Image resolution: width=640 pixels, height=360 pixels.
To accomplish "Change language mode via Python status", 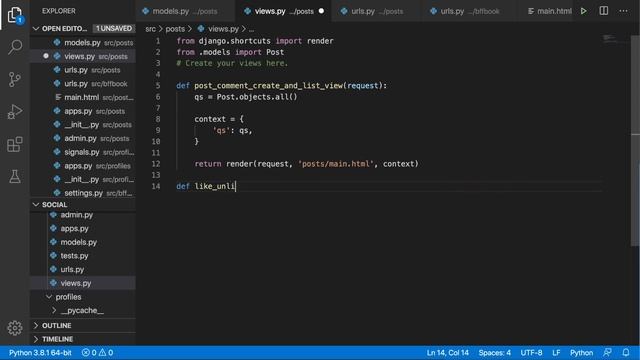I will pos(581,352).
